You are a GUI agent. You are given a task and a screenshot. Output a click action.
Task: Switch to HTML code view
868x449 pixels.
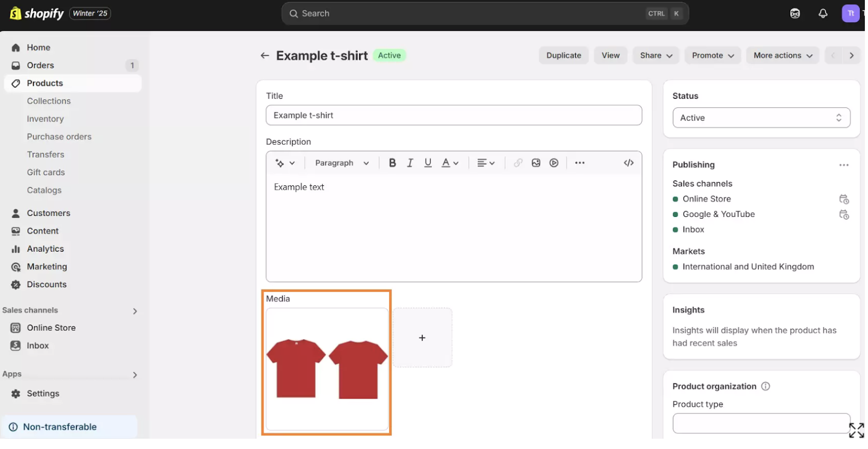click(x=629, y=163)
